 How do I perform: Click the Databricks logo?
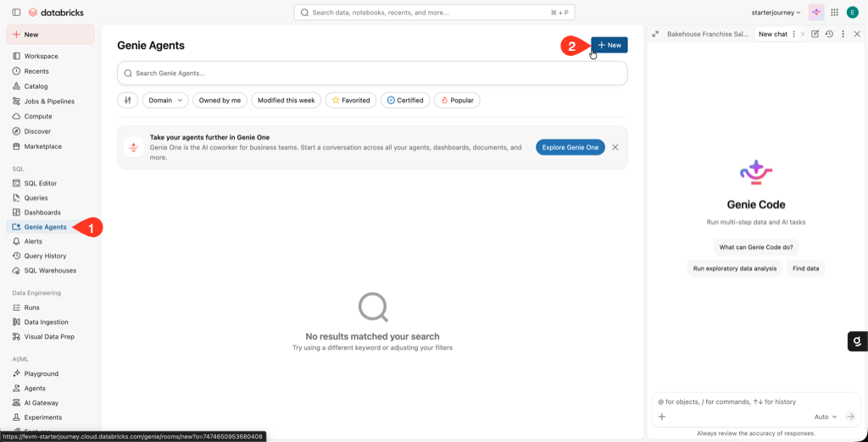[x=56, y=12]
